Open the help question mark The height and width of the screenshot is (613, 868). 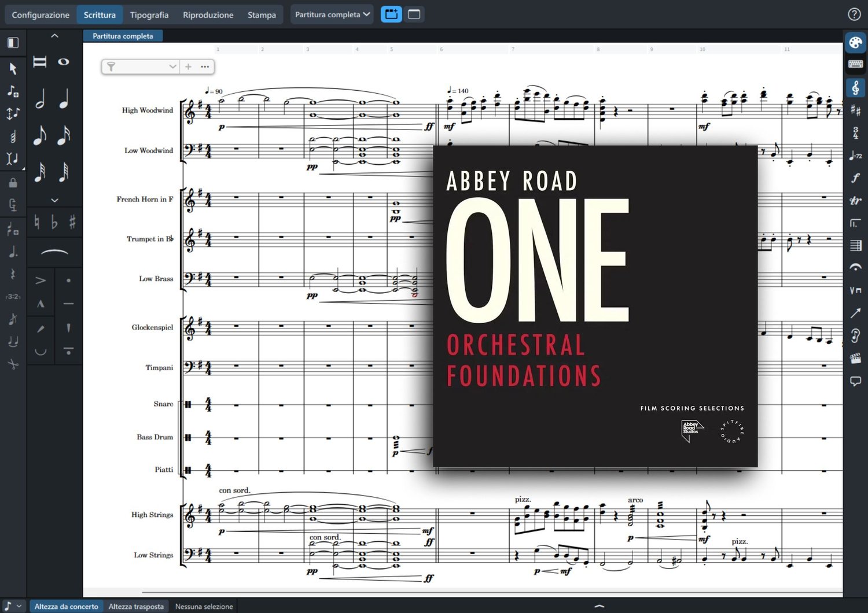click(x=854, y=14)
